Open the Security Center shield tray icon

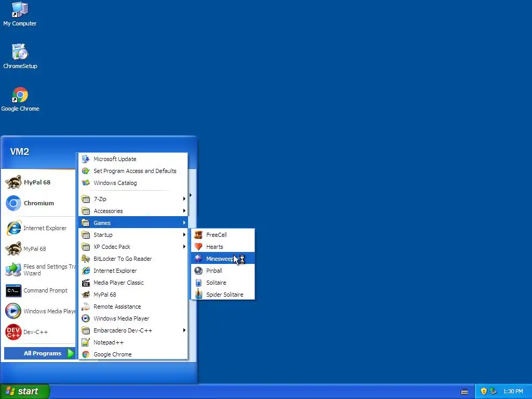(x=484, y=391)
